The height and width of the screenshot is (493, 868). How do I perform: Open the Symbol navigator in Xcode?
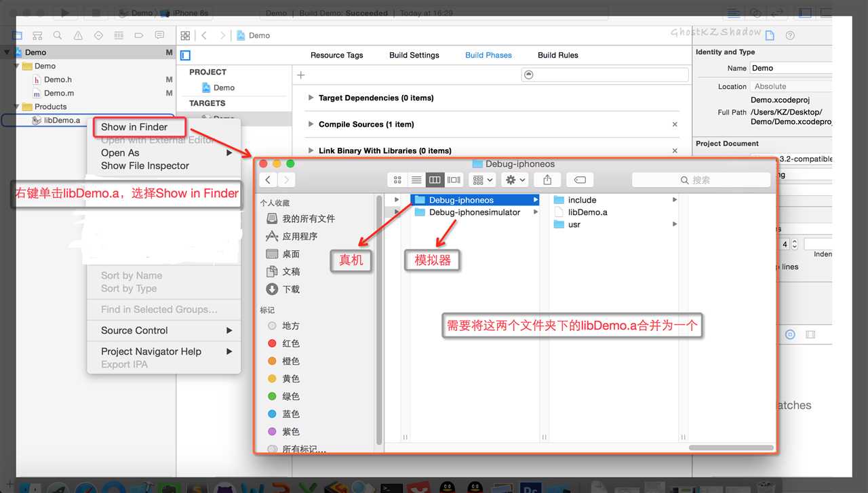click(x=38, y=35)
